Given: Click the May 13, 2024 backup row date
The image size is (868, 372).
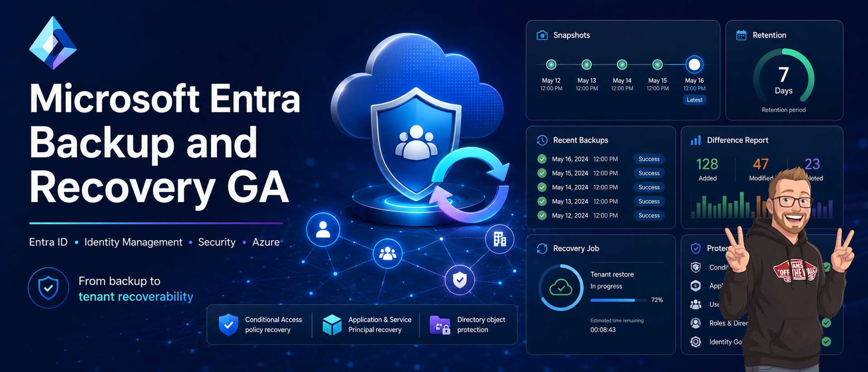Looking at the screenshot, I should coord(570,201).
